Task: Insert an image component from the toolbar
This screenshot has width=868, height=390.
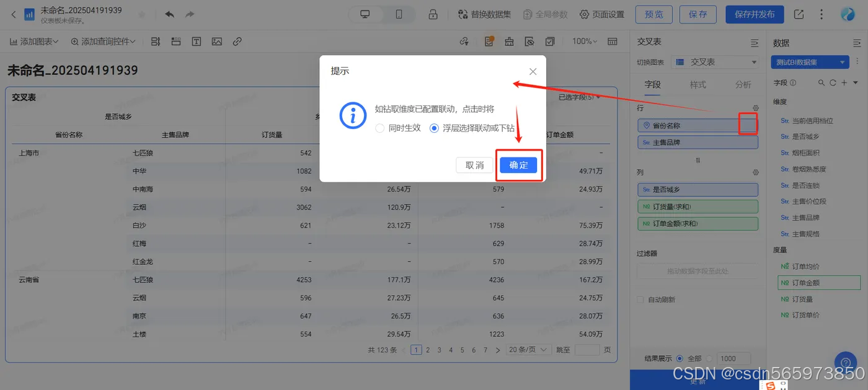Action: [216, 41]
